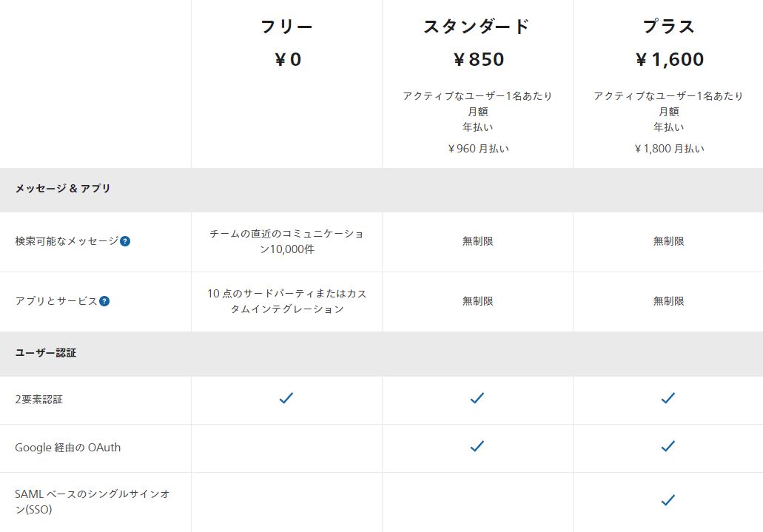The height and width of the screenshot is (532, 763).
Task: Select the プラス plan heading
Action: click(x=668, y=27)
